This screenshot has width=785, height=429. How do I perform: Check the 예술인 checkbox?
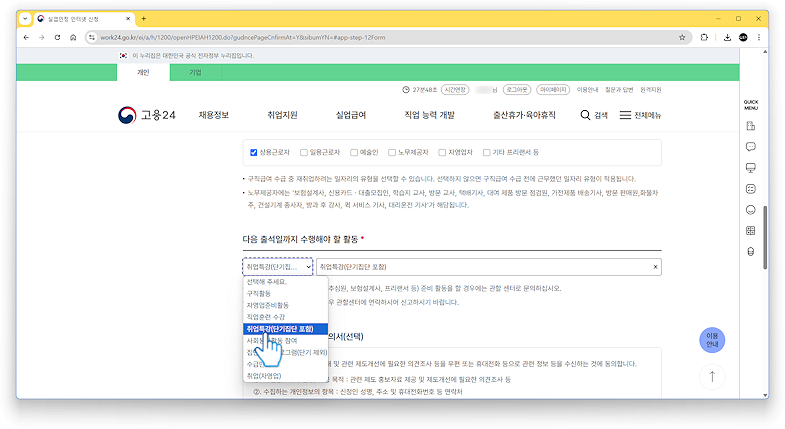coord(354,152)
